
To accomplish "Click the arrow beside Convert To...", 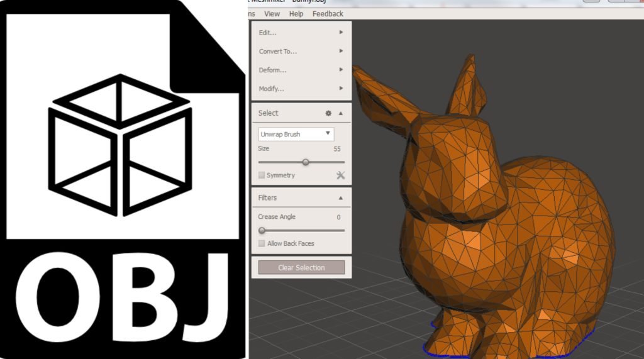I will (x=341, y=51).
